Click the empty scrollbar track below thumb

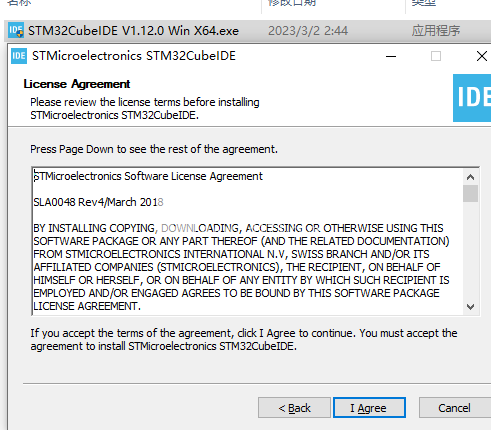pyautogui.click(x=470, y=251)
